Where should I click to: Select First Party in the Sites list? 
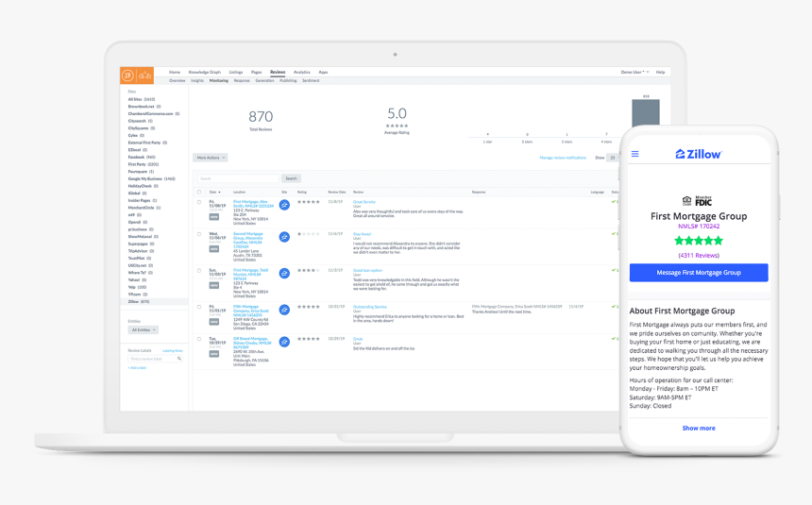(144, 164)
